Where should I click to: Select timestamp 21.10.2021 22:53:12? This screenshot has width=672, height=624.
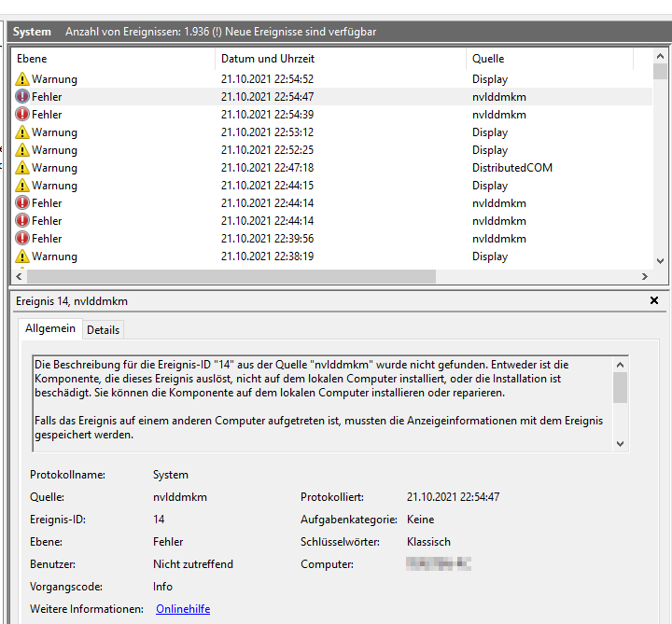(x=268, y=132)
